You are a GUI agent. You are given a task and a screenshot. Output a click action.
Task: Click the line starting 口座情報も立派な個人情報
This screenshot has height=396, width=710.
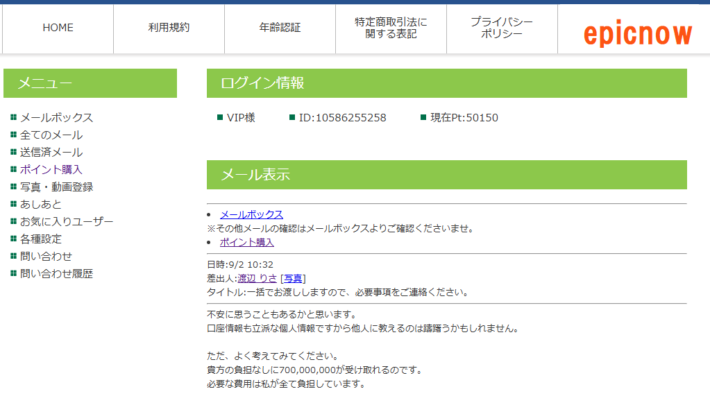tap(363, 328)
